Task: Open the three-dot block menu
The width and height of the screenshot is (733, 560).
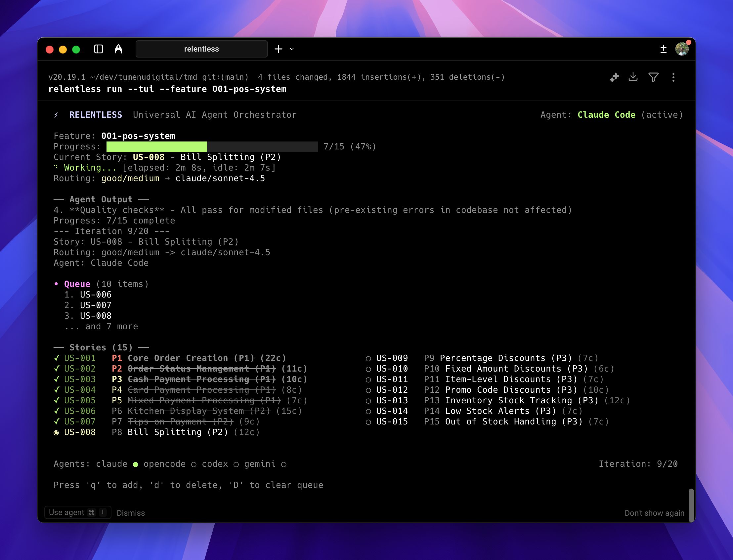Action: tap(673, 77)
